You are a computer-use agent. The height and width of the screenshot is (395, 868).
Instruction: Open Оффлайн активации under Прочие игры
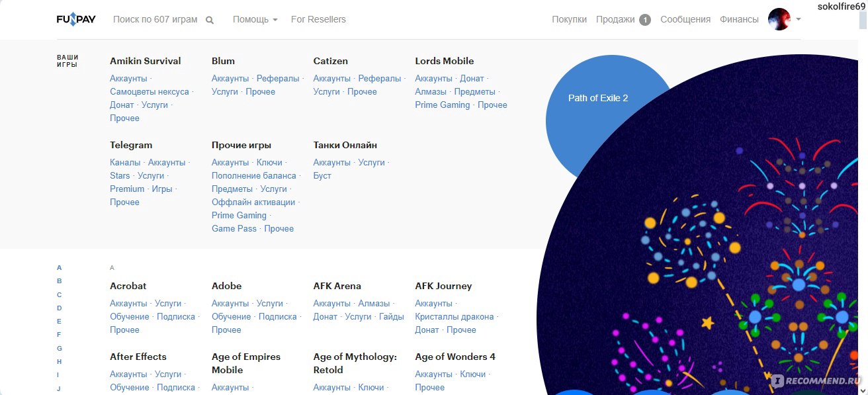tap(253, 202)
